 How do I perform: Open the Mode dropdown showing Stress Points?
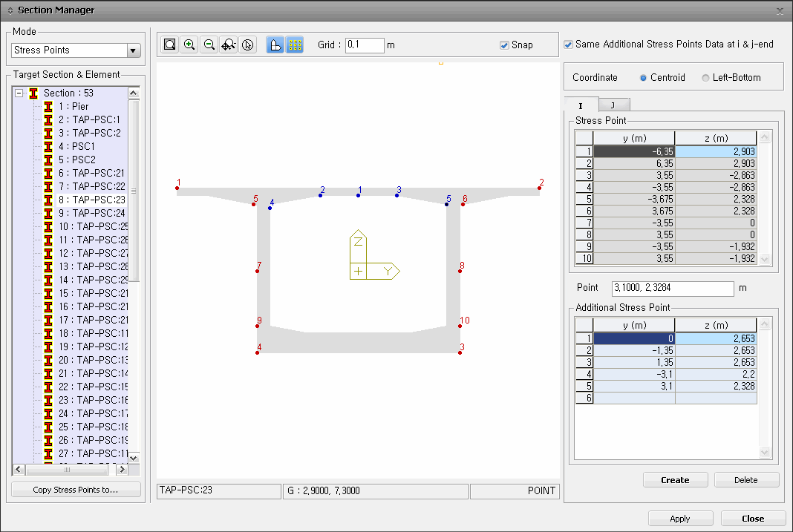[x=133, y=50]
